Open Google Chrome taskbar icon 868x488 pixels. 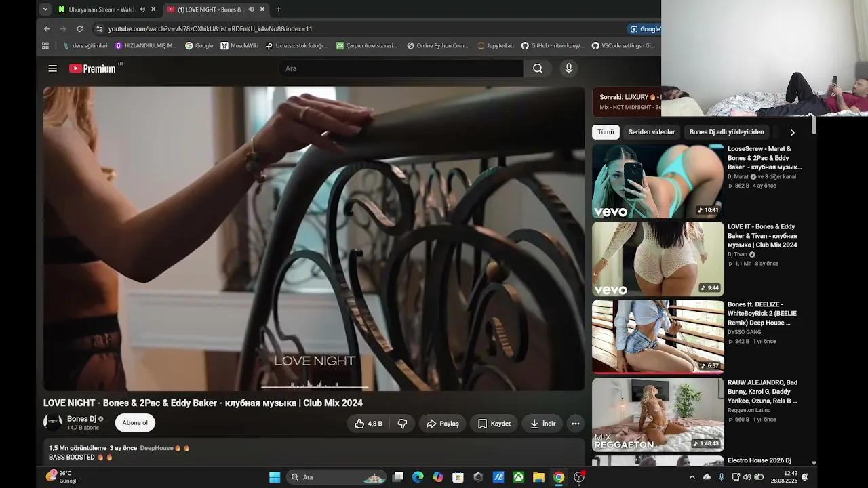[x=558, y=477]
